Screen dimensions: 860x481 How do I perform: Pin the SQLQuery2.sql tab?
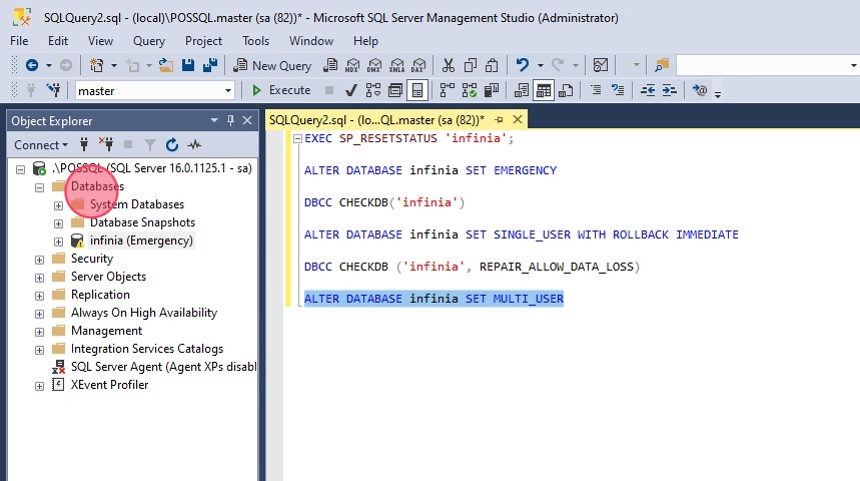[x=499, y=119]
